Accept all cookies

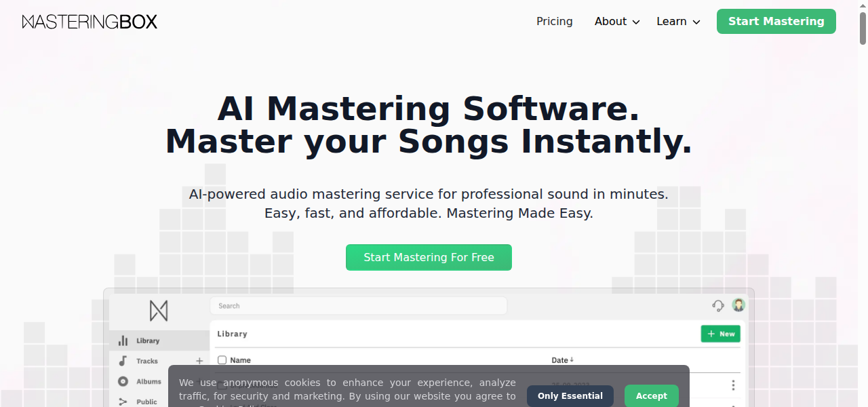[650, 395]
